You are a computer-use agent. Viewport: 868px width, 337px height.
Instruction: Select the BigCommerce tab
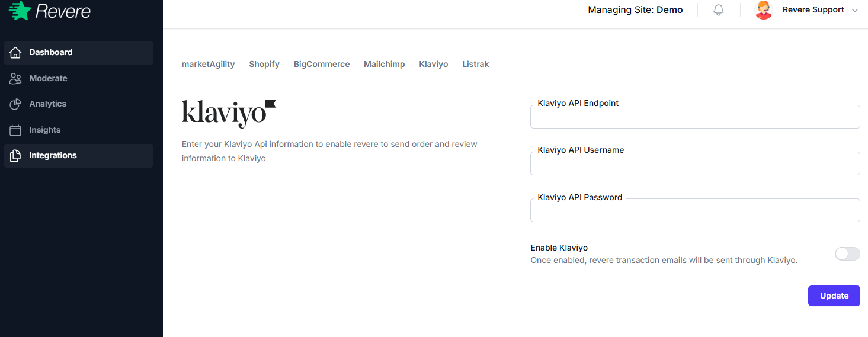[x=322, y=64]
